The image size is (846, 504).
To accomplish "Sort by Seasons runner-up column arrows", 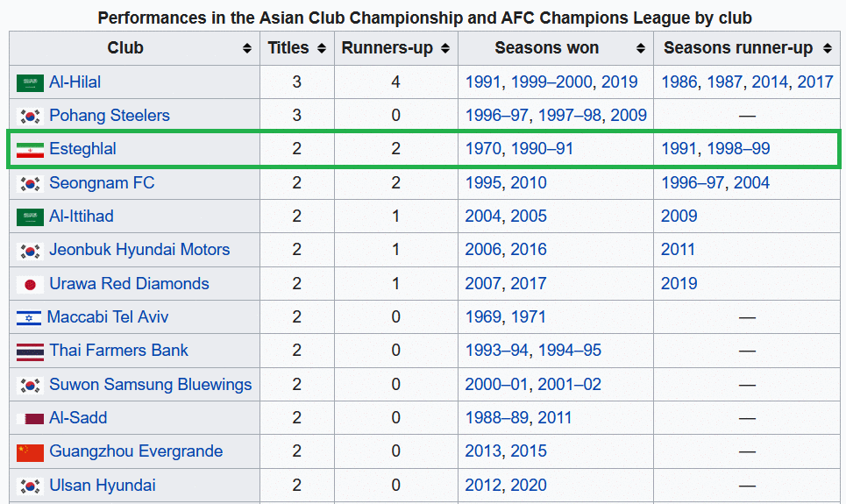I will tap(827, 48).
